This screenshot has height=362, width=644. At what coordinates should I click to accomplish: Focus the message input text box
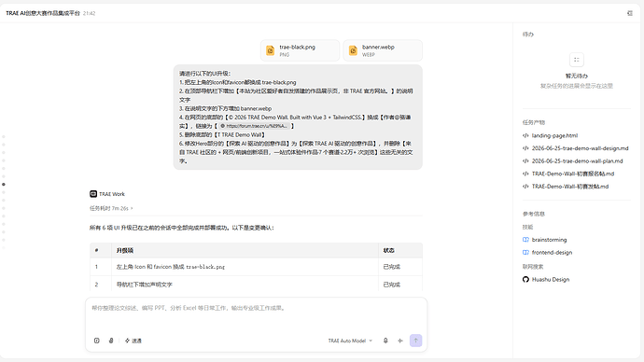coord(257,315)
